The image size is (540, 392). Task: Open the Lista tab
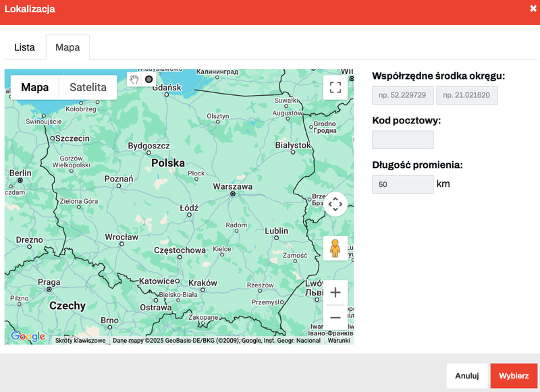(24, 47)
